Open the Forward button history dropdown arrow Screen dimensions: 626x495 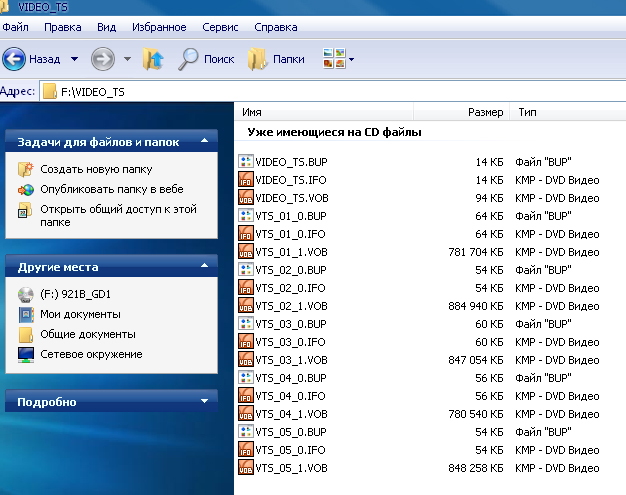point(127,59)
